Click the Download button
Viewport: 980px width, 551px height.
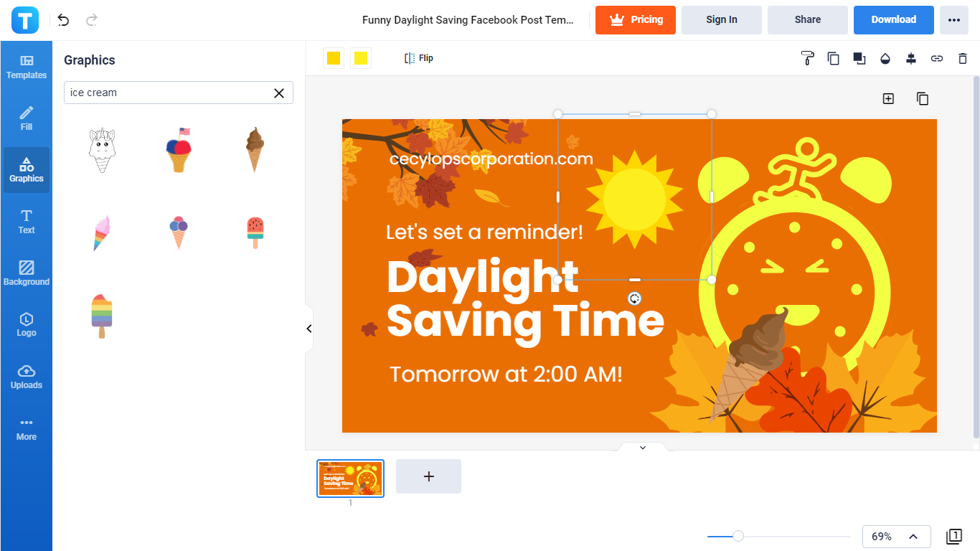point(893,20)
